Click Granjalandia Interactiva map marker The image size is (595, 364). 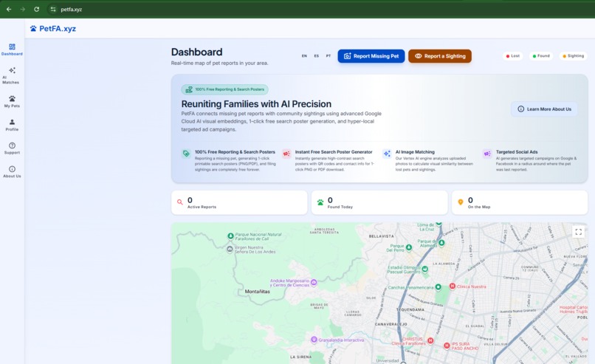point(314,340)
